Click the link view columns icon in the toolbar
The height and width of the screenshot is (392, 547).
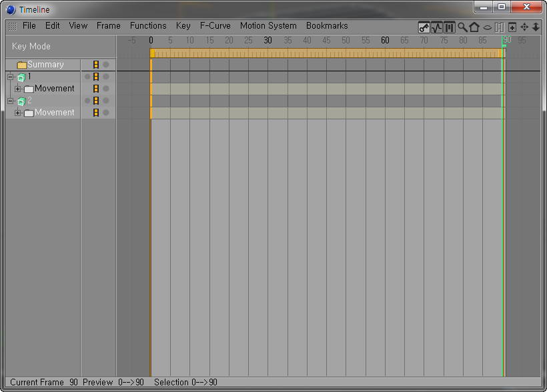pos(500,27)
